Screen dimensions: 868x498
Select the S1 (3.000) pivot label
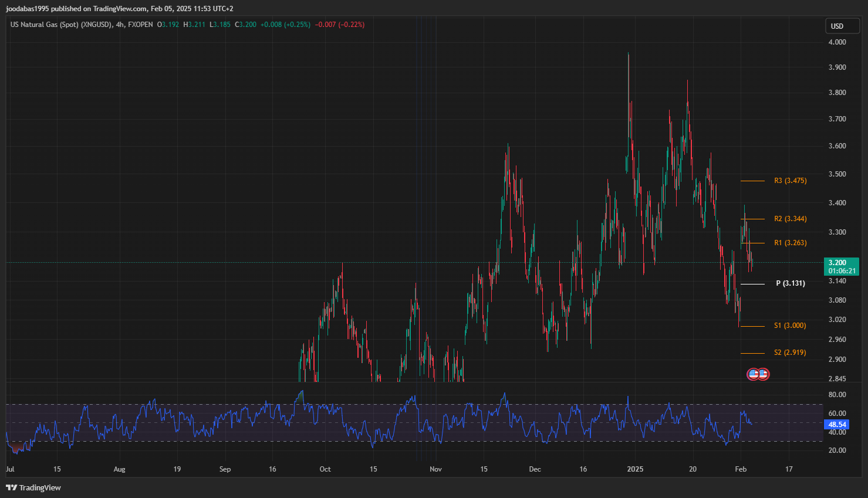pos(790,326)
